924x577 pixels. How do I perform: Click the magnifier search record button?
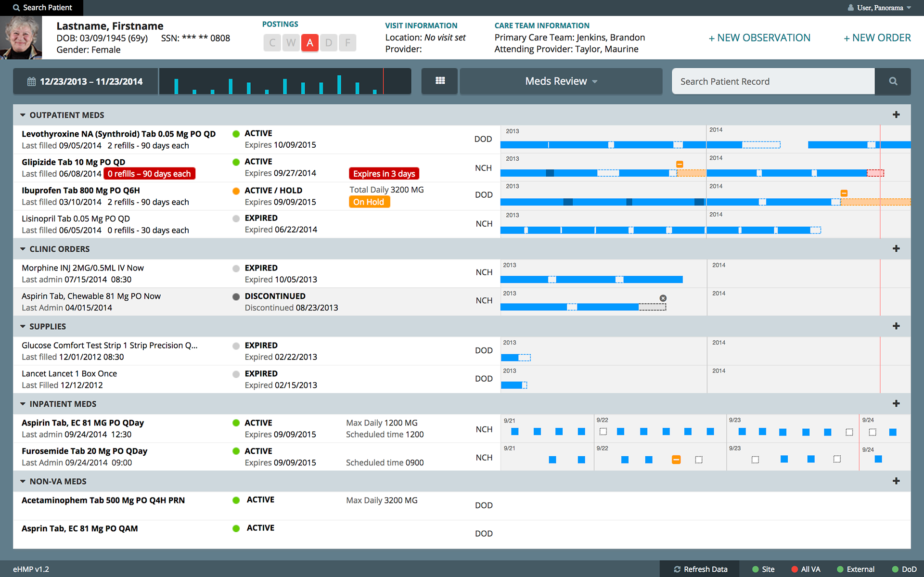click(x=893, y=81)
